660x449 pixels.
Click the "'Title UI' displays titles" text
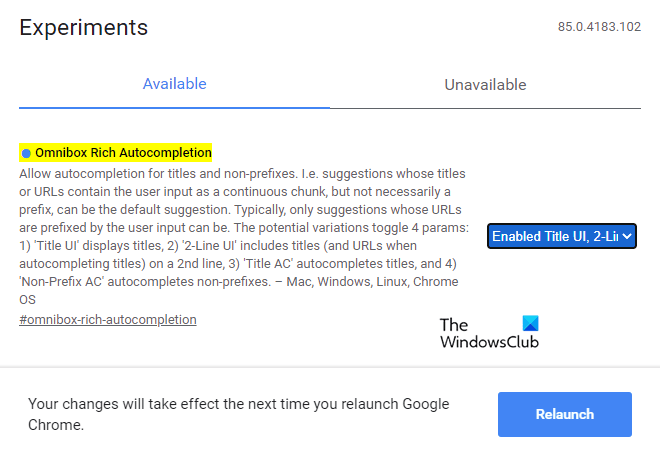92,246
